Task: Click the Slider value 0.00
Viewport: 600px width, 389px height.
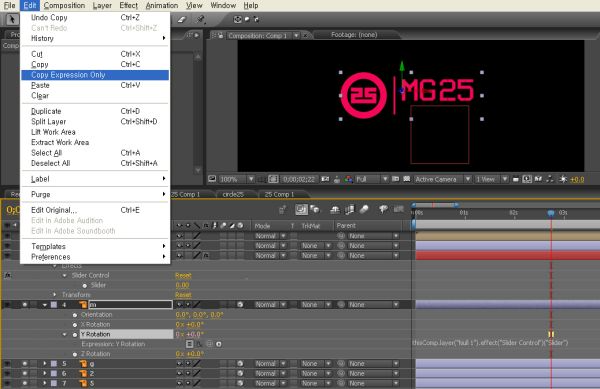Action: (182, 285)
